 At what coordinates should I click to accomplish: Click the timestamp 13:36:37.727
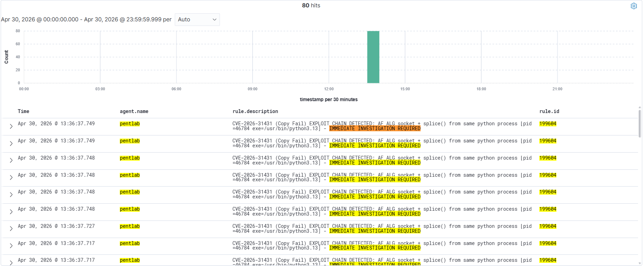tap(56, 226)
